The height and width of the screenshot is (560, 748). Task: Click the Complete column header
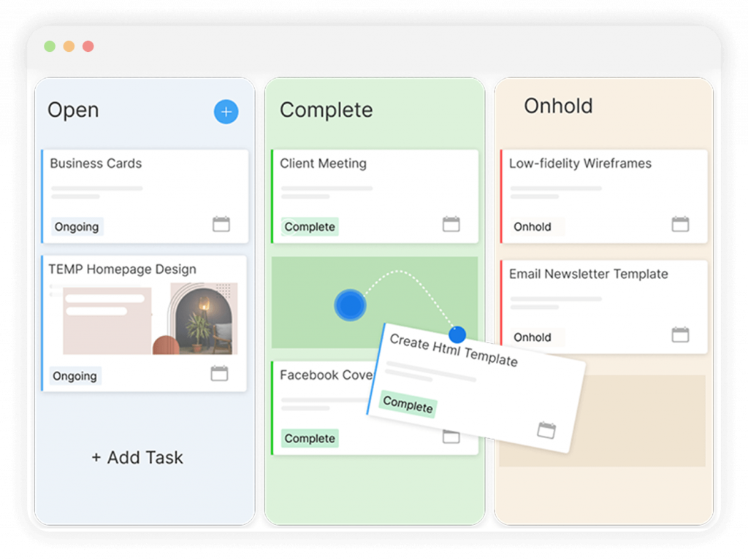pyautogui.click(x=326, y=110)
